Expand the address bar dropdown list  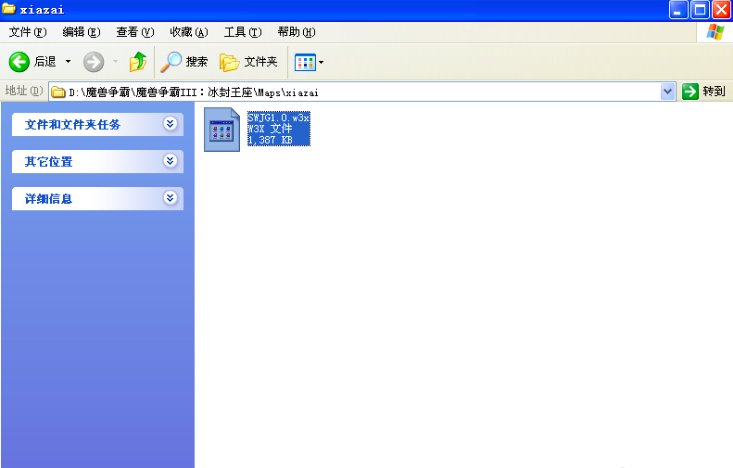click(668, 92)
